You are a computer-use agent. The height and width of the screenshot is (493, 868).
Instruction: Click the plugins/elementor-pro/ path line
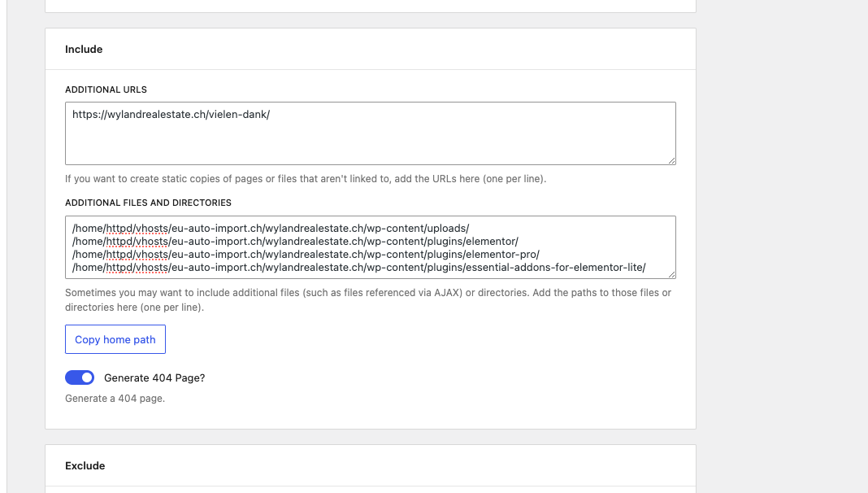(306, 255)
